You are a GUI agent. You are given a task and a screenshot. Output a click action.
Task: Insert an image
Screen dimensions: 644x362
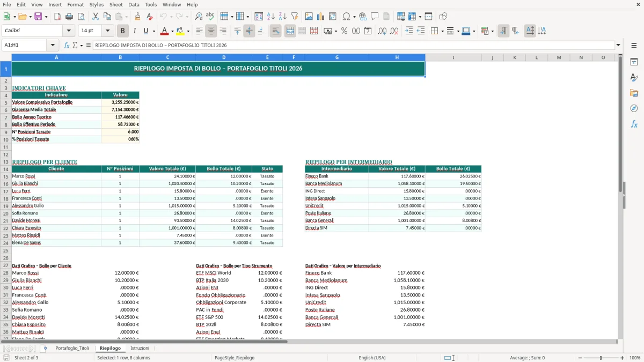(x=309, y=17)
